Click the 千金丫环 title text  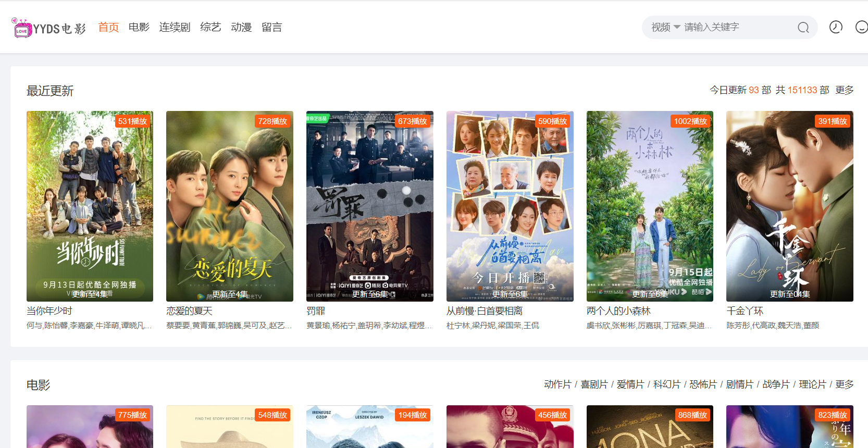745,311
